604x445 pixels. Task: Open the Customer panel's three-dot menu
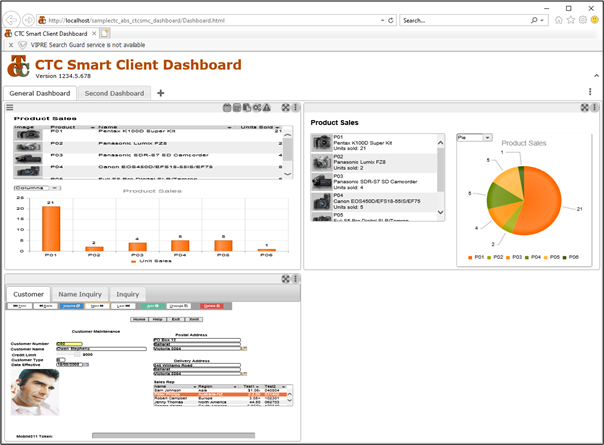(295, 279)
